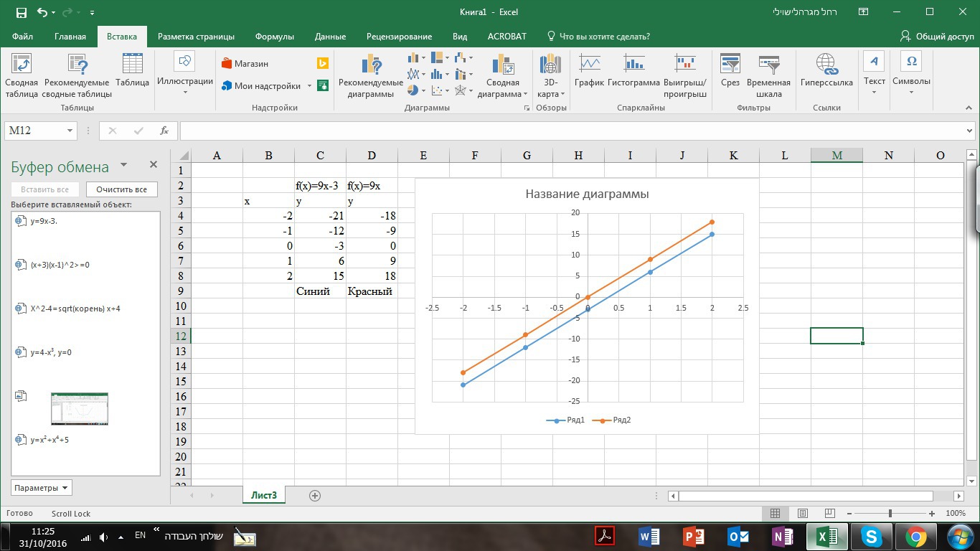This screenshot has height=551, width=980.
Task: Insert a Срез slicer filter
Action: coord(730,72)
